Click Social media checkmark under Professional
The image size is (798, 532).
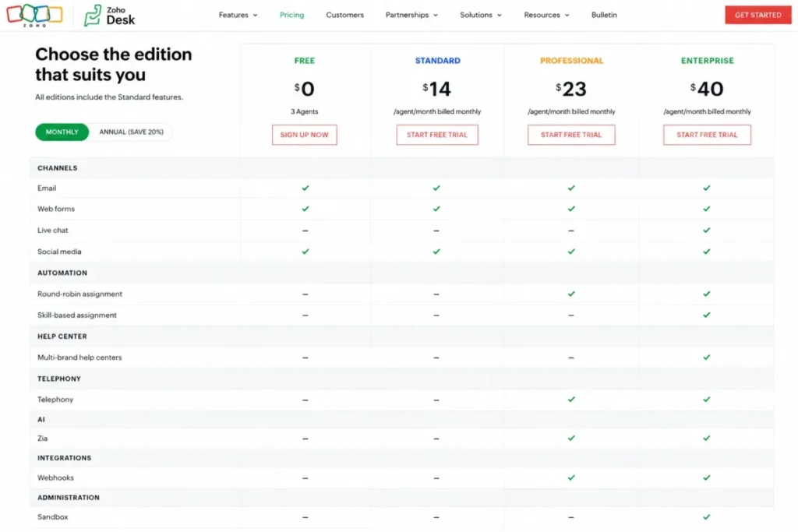(571, 252)
